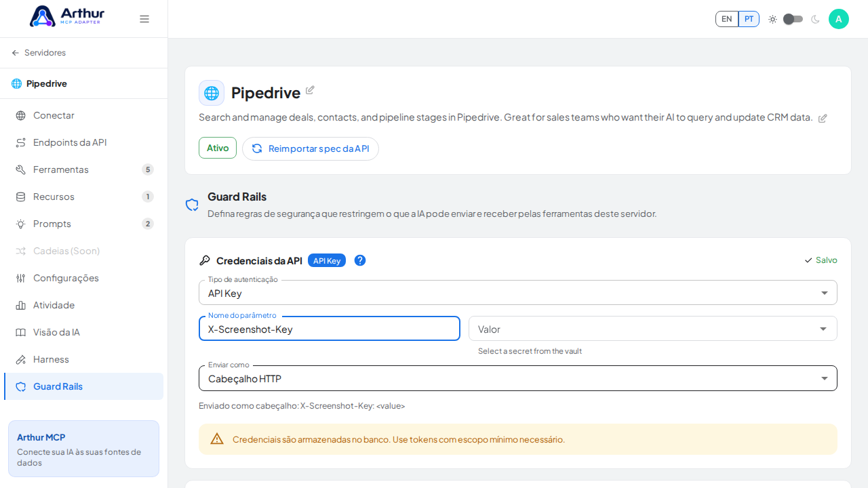Click the Pipedrive server name in sidebar
This screenshot has height=488, width=868.
click(x=47, y=83)
